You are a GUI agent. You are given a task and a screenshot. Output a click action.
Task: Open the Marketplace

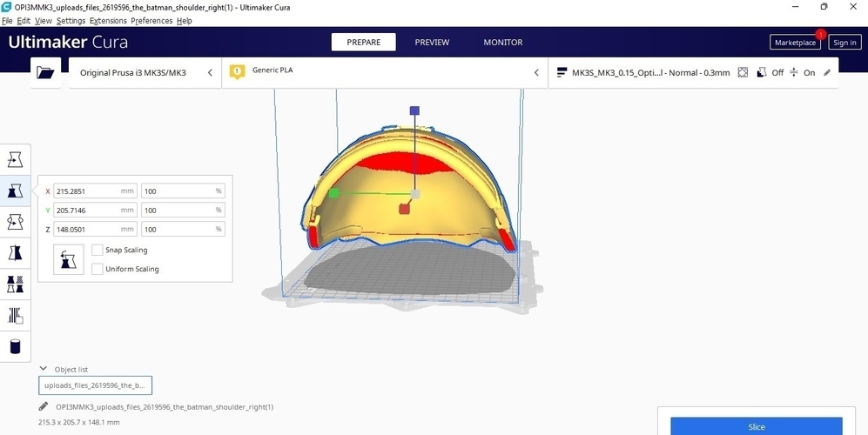click(795, 42)
